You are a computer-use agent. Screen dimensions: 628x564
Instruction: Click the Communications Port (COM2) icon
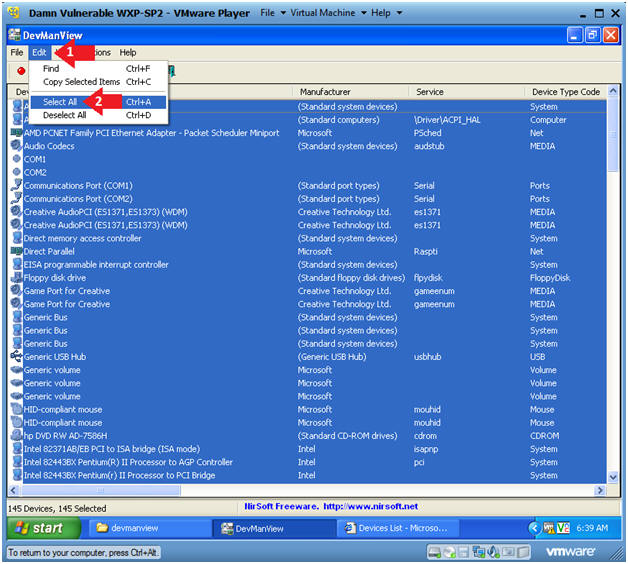(16, 198)
